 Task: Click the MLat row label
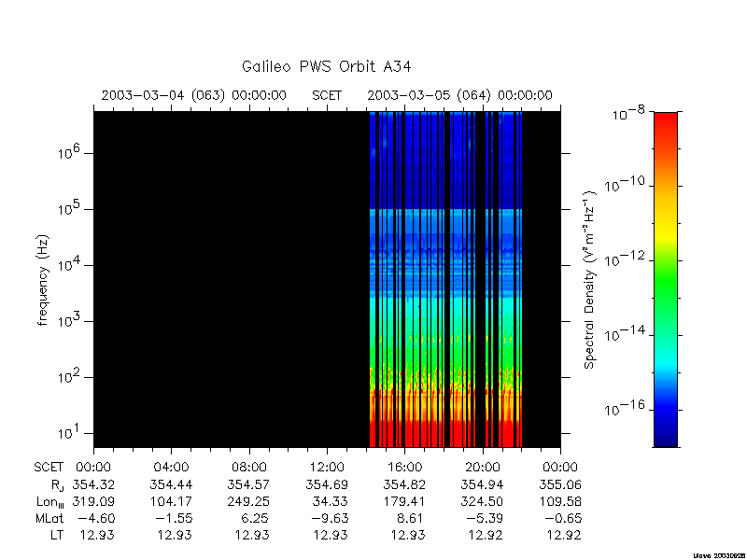coord(49,518)
